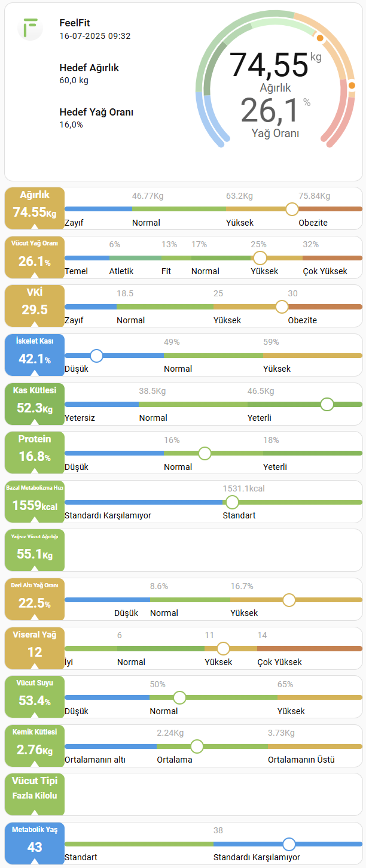Open the VKİ 29.5 tile
This screenshot has width=366, height=868.
(35, 305)
